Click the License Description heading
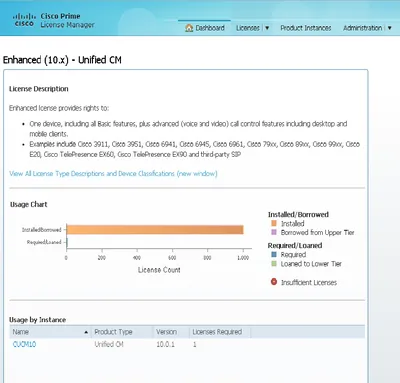Screen dimensions: 400x383 (39, 89)
